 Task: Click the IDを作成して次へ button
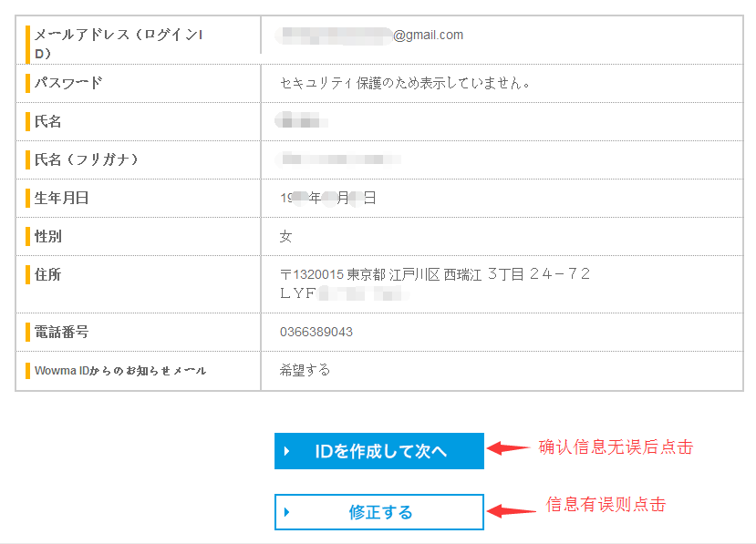379,451
